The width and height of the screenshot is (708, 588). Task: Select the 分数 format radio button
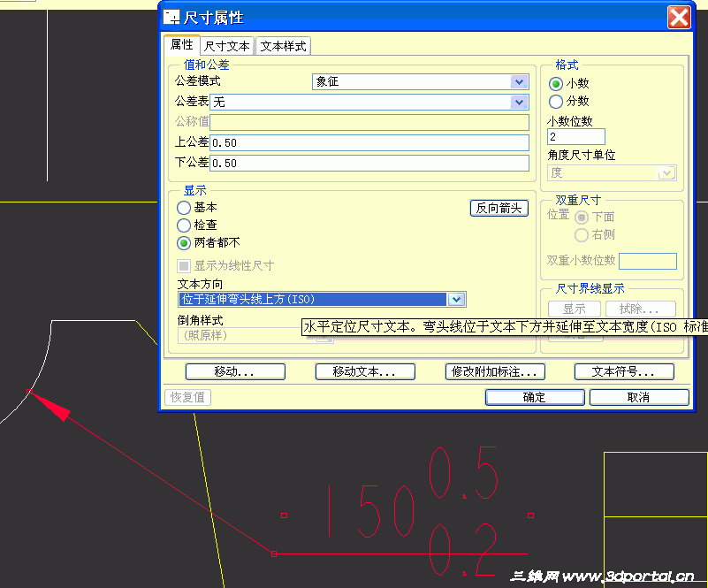556,101
